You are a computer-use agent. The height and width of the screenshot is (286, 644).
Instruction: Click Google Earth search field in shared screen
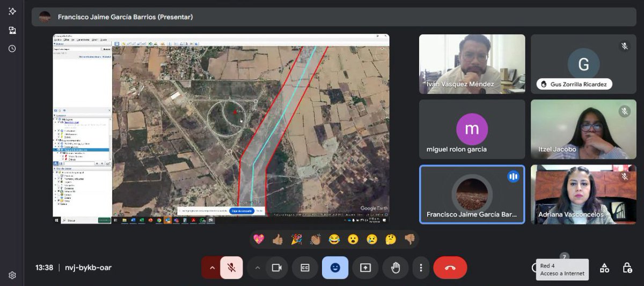tap(77, 49)
